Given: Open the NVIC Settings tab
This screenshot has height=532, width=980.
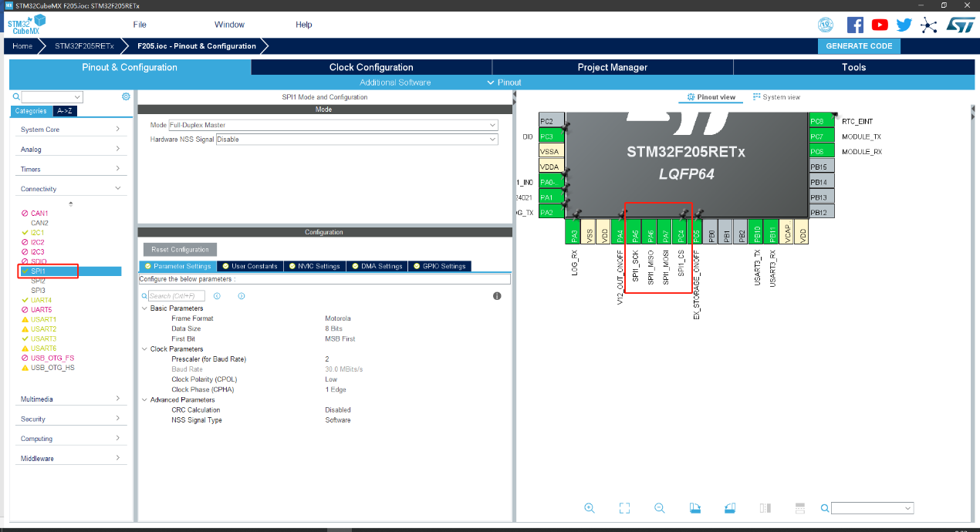Looking at the screenshot, I should click(x=313, y=266).
